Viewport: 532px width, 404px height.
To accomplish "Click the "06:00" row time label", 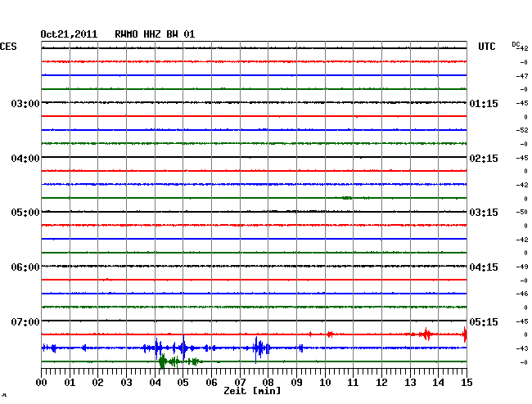I will click(x=25, y=267).
